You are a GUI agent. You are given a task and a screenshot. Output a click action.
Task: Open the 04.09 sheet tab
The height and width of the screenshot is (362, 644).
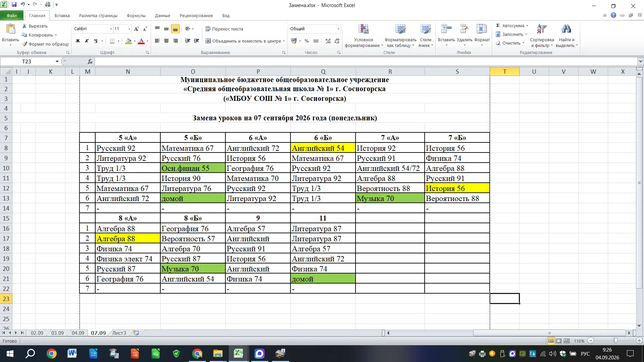78,333
